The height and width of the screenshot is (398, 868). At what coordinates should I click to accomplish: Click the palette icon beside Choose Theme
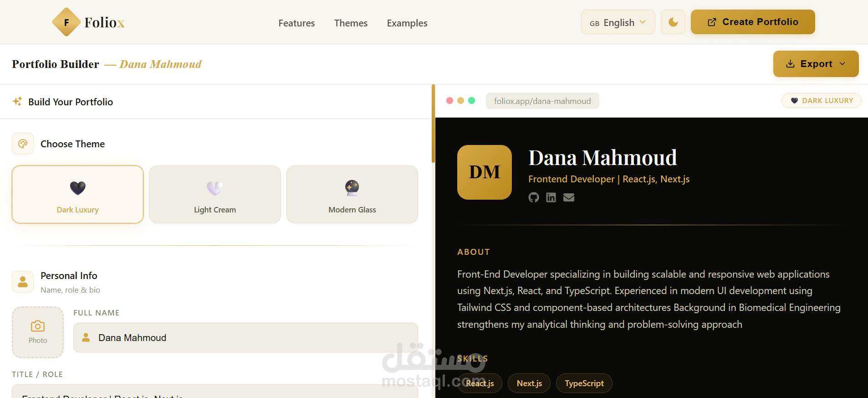(23, 144)
